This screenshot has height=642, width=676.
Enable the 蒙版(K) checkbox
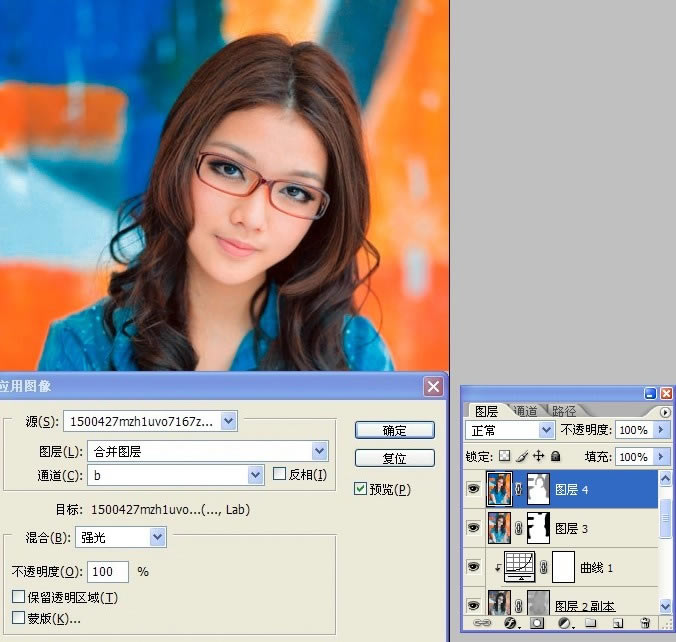click(x=18, y=617)
